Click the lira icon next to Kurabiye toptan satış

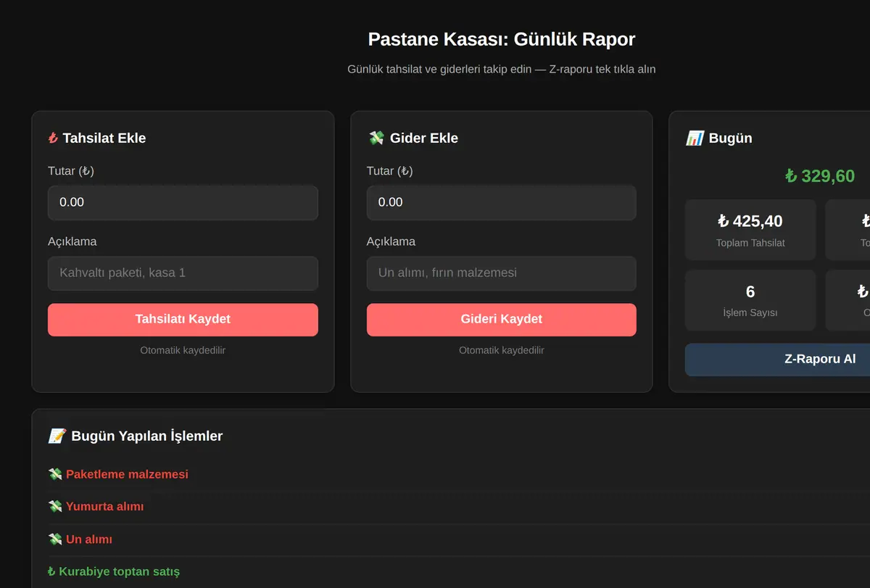tap(51, 571)
